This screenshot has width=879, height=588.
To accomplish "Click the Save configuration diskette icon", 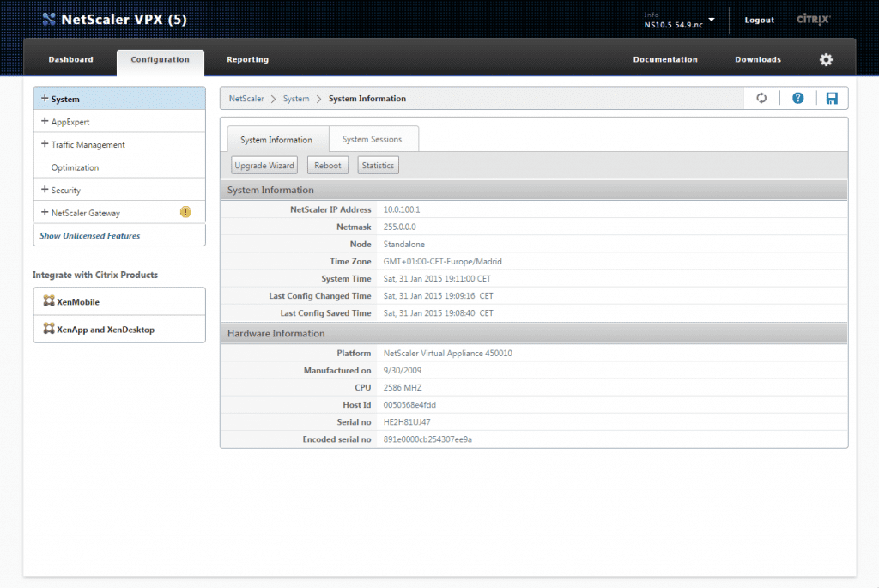I will (832, 97).
